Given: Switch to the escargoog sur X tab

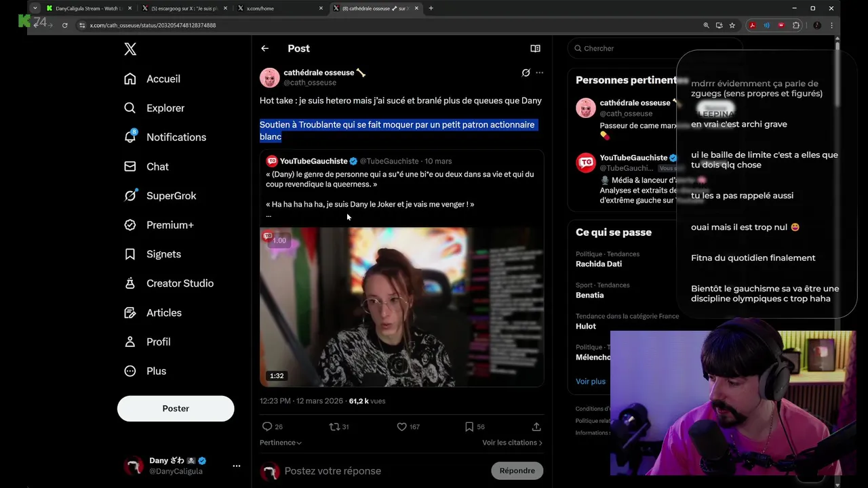Looking at the screenshot, I should click(x=184, y=8).
